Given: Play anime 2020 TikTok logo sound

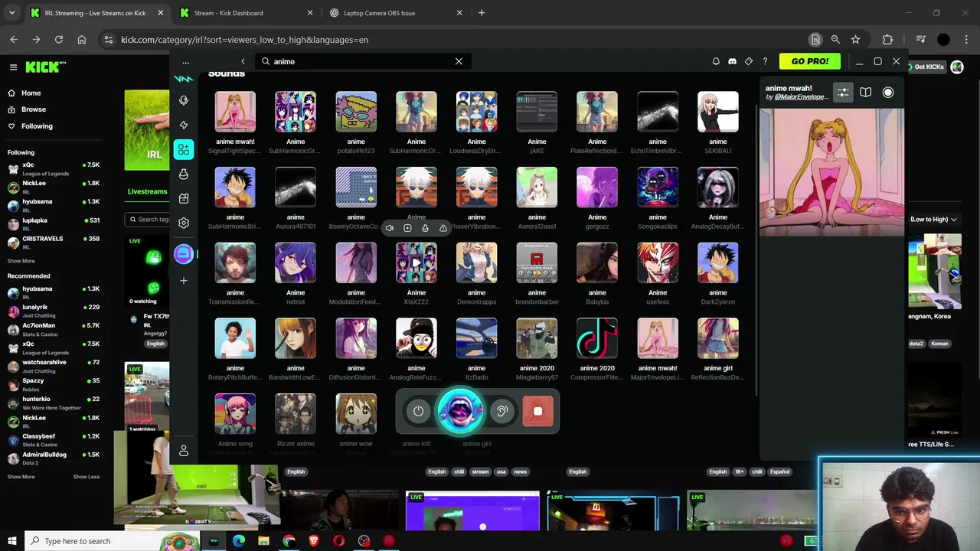Looking at the screenshot, I should [597, 338].
